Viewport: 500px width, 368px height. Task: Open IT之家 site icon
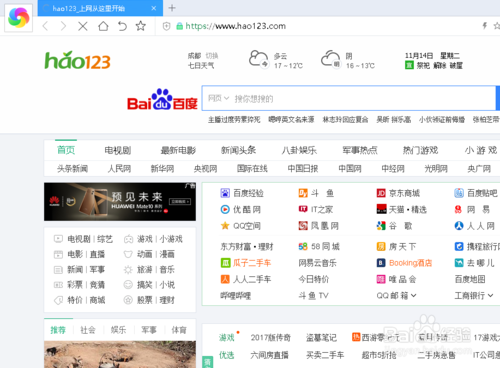pyautogui.click(x=303, y=209)
